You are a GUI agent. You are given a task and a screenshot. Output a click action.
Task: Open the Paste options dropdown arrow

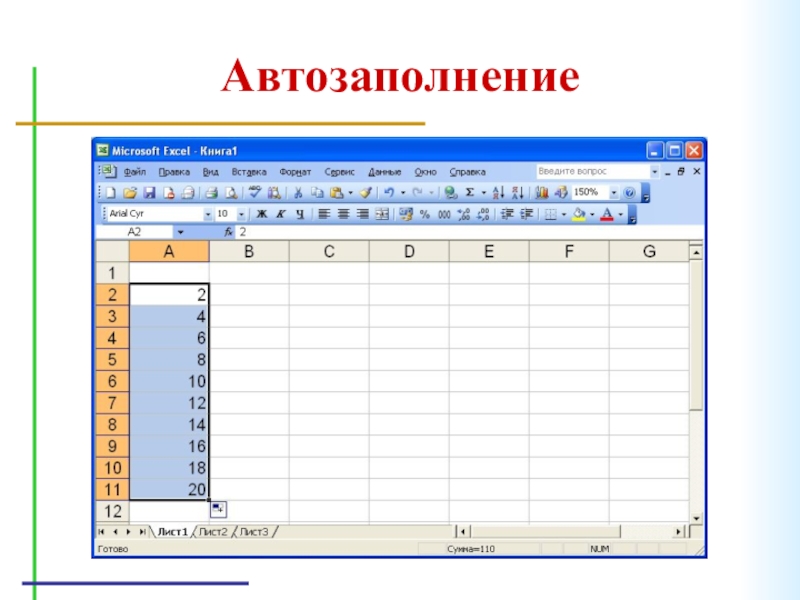pos(351,193)
